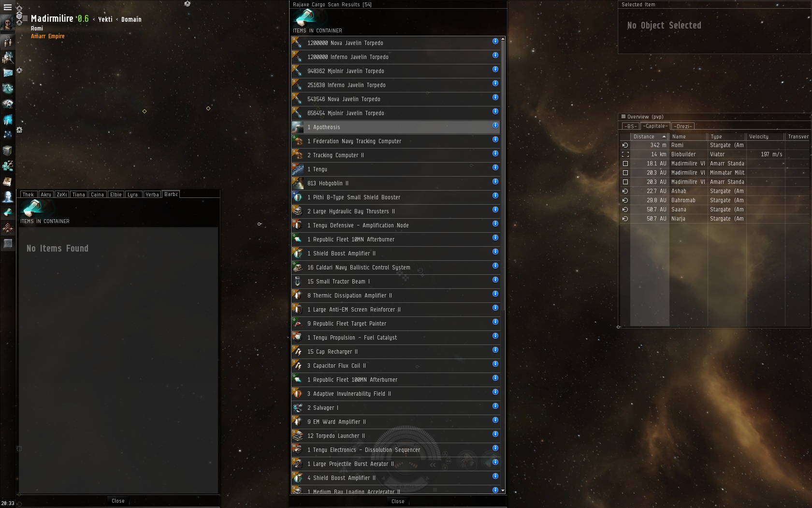The height and width of the screenshot is (508, 812).
Task: Open the Thek scan results tab
Action: click(28, 194)
